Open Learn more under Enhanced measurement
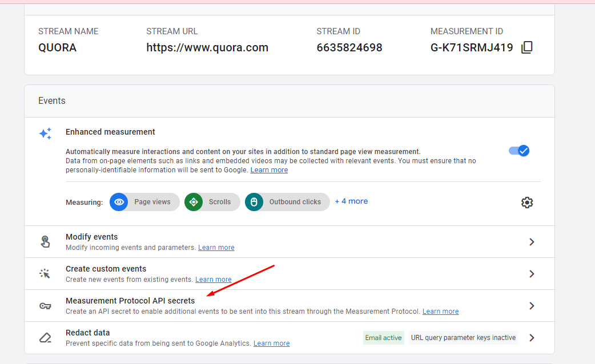This screenshot has height=364, width=595. (269, 170)
